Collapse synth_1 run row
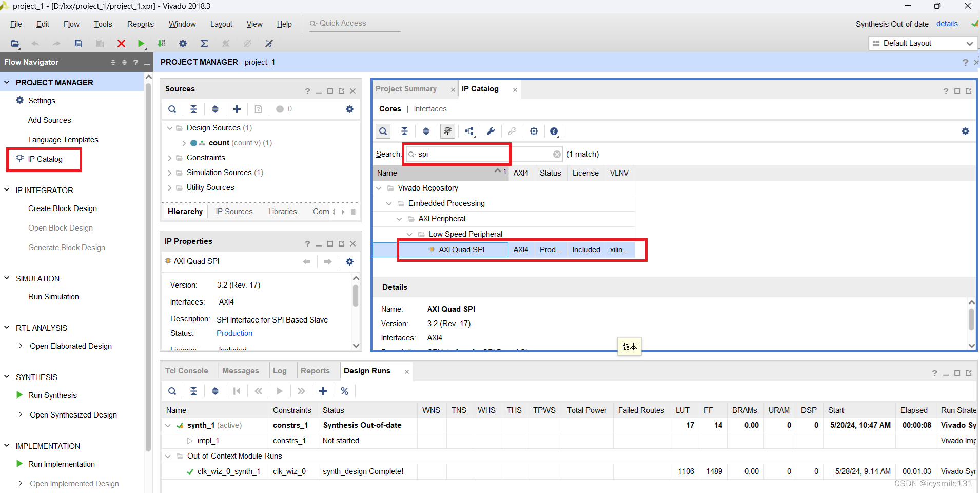The image size is (980, 493). 168,425
